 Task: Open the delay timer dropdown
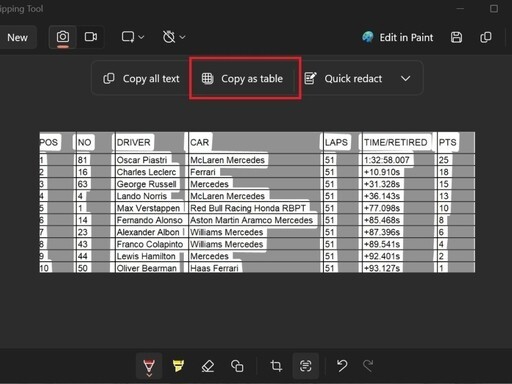click(174, 37)
